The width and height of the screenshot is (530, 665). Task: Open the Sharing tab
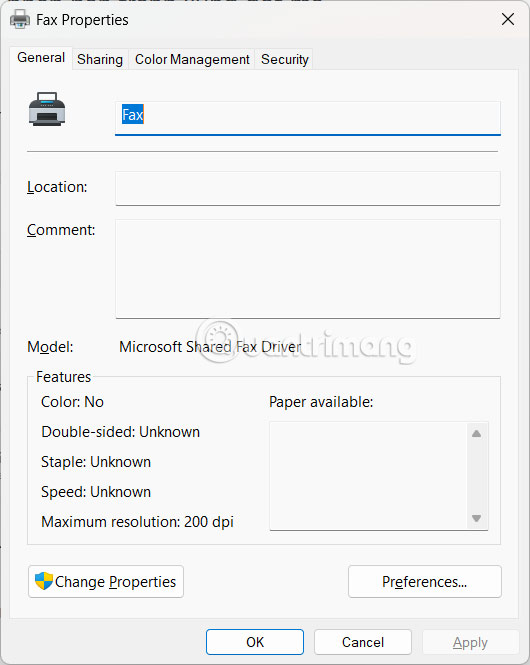(100, 59)
